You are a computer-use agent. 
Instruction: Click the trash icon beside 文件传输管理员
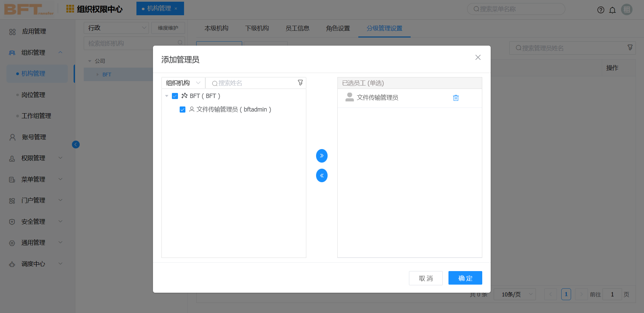456,98
